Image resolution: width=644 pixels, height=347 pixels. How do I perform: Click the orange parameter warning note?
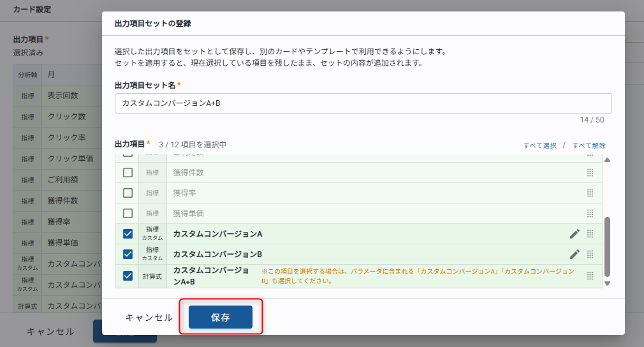[x=418, y=276]
